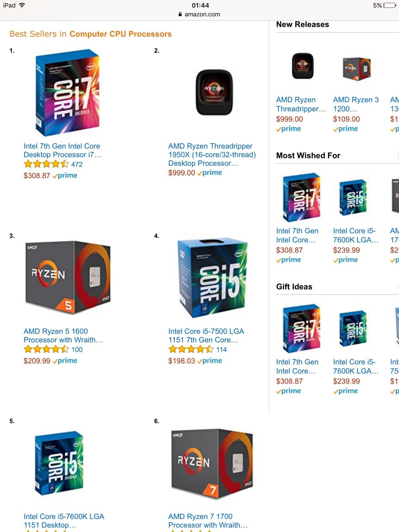
Task: Open the 114 customer reviews rating
Action: click(x=197, y=349)
